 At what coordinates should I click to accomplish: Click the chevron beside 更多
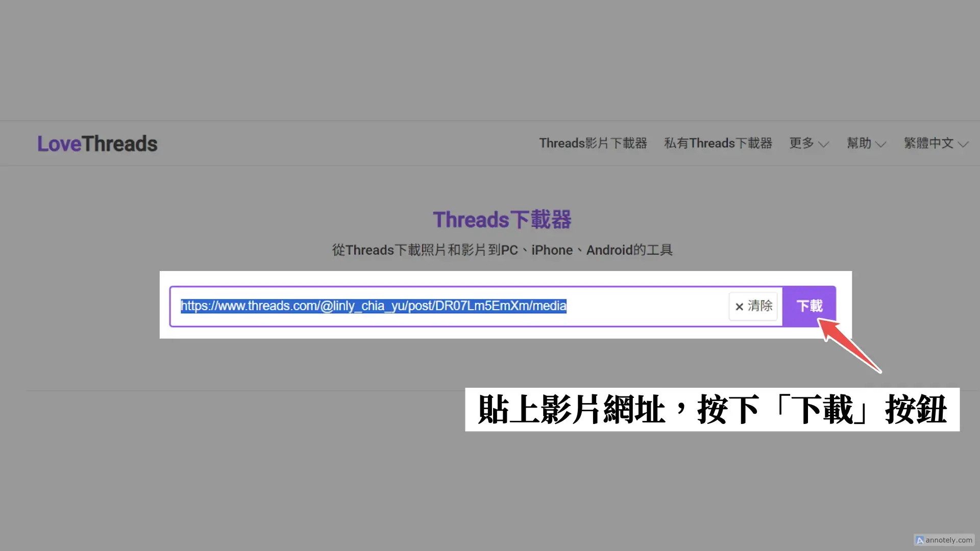tap(823, 145)
